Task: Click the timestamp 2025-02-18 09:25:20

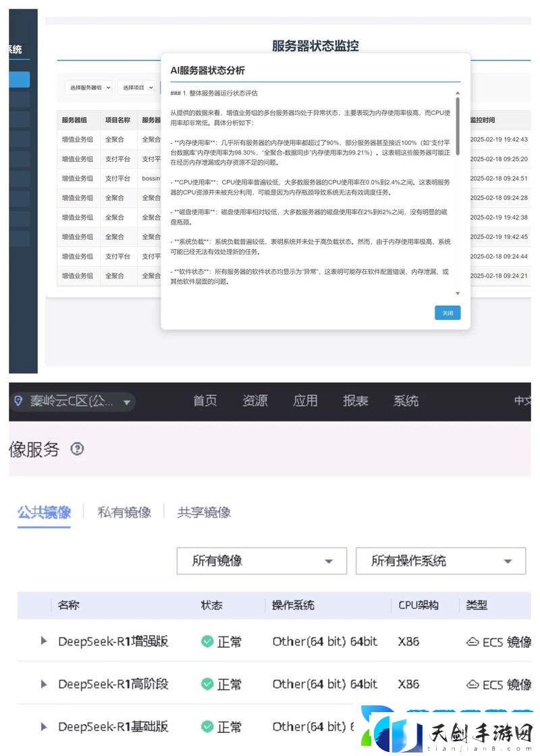Action: point(499,159)
